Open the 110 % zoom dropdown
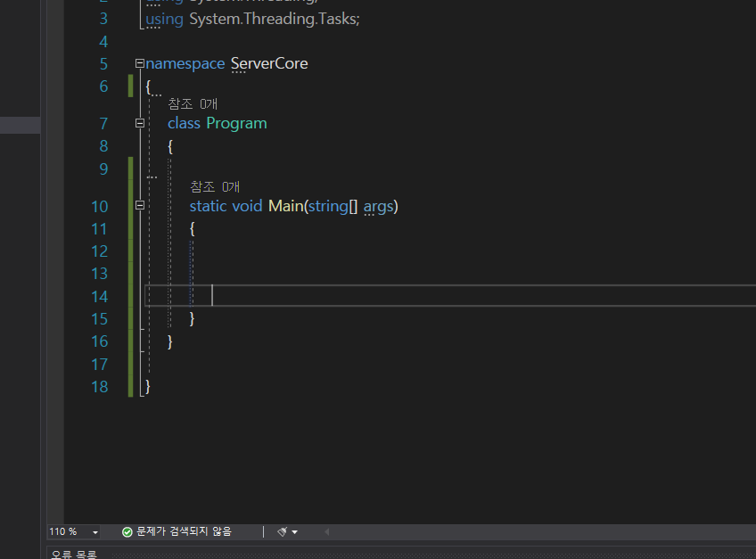This screenshot has height=559, width=756. 95,532
